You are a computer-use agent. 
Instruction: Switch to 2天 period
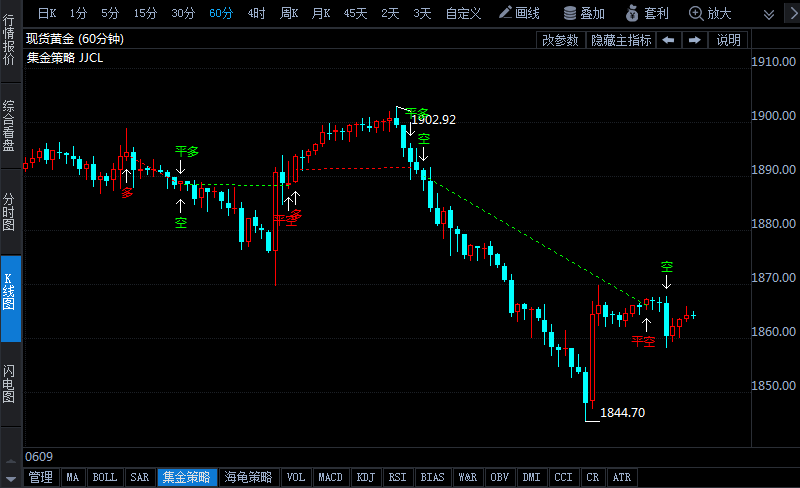390,13
